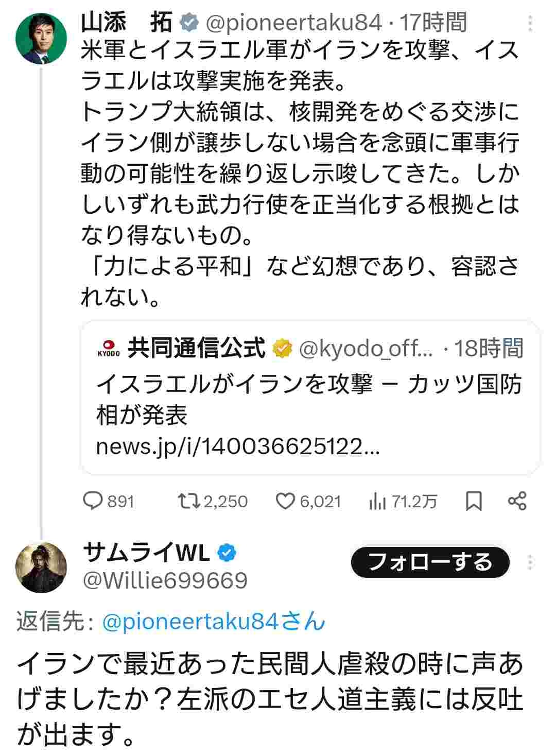Tap the サムライWL blue verified badge
Screen dimensions: 556x756
(227, 553)
